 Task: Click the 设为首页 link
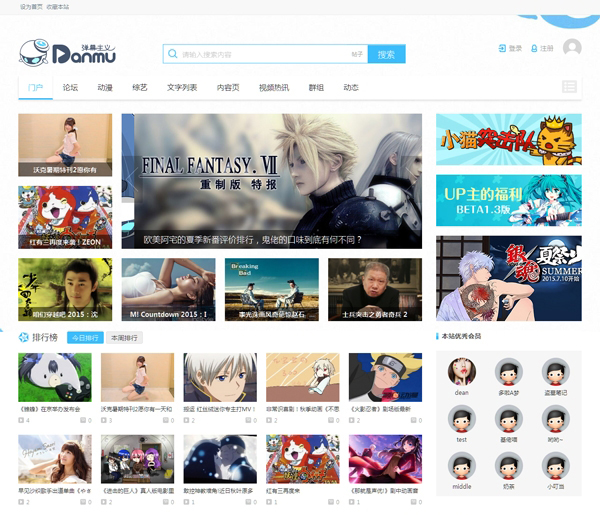(x=31, y=7)
